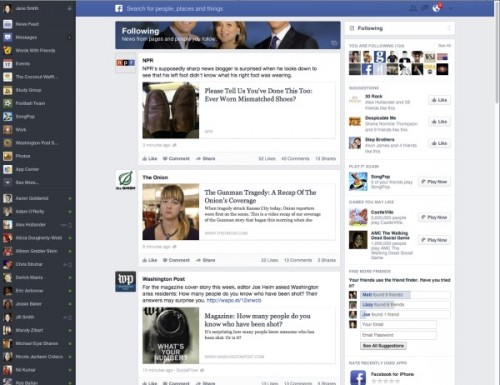This screenshot has height=385, width=500.
Task: Like the Step Brothers suggestion
Action: pyautogui.click(x=439, y=143)
